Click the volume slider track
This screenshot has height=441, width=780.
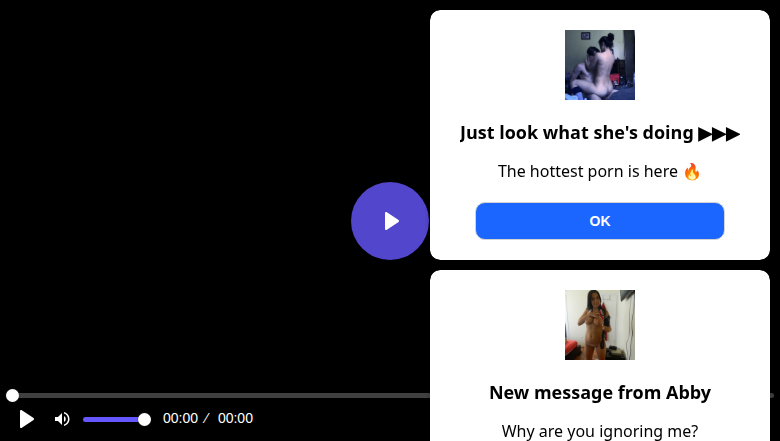(x=112, y=419)
